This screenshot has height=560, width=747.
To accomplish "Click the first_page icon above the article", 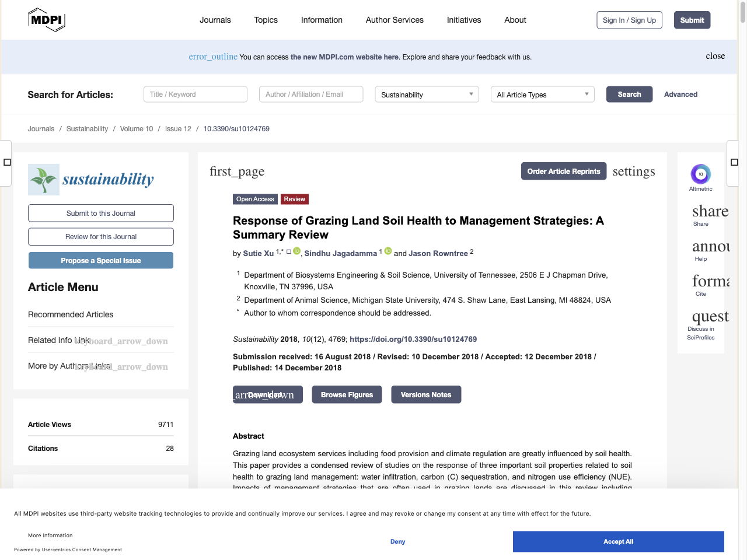I will tap(237, 171).
